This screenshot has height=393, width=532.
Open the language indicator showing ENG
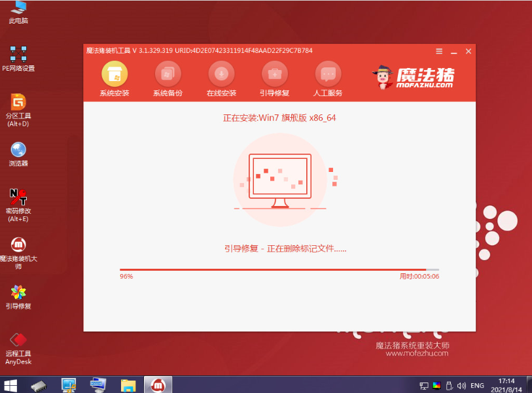(476, 386)
